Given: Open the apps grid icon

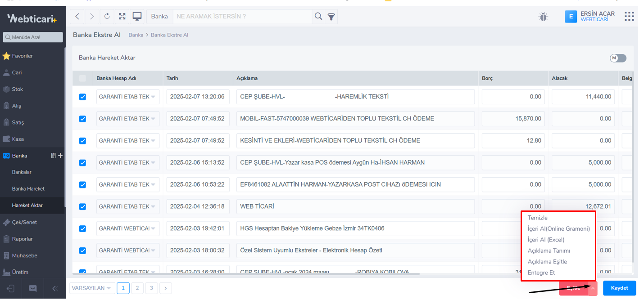Looking at the screenshot, I should pos(629,17).
